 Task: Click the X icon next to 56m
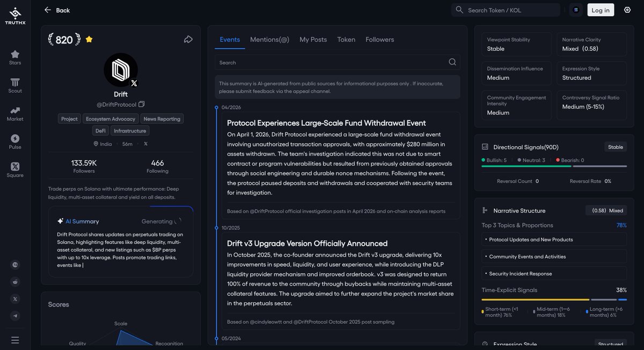click(x=145, y=144)
